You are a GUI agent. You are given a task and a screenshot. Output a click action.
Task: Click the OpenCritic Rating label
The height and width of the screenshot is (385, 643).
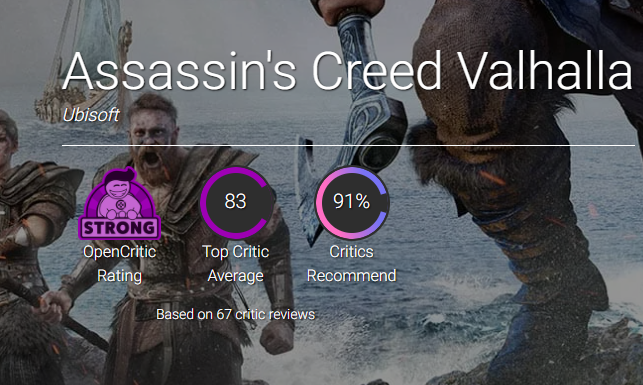(x=119, y=263)
